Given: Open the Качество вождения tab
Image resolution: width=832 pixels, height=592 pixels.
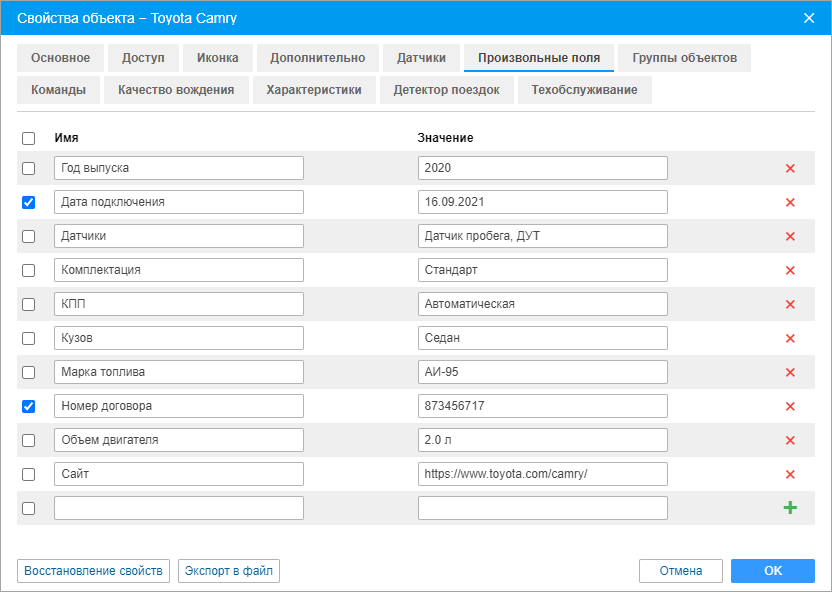Looking at the screenshot, I should (176, 90).
